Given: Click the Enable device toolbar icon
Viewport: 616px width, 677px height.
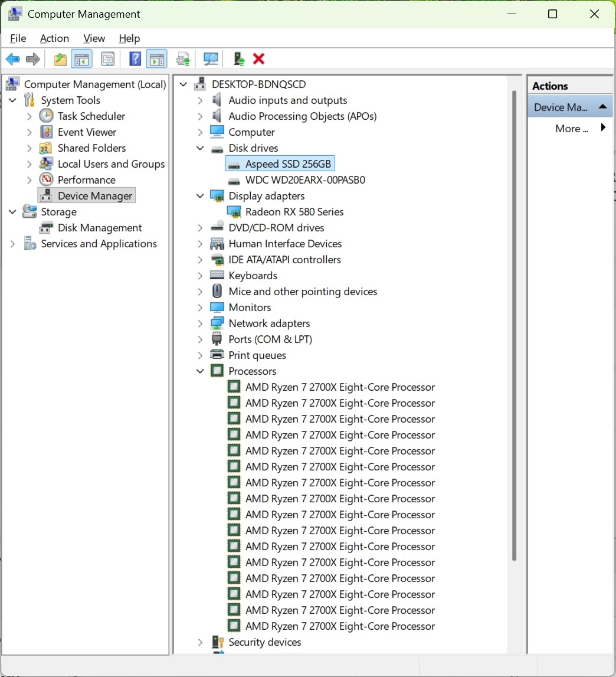Looking at the screenshot, I should pyautogui.click(x=239, y=58).
